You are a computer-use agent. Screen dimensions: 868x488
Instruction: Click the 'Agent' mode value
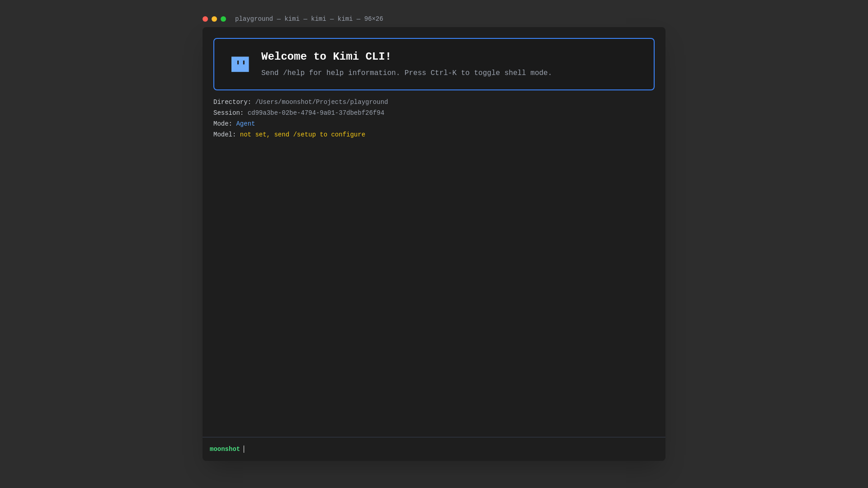[x=245, y=124]
